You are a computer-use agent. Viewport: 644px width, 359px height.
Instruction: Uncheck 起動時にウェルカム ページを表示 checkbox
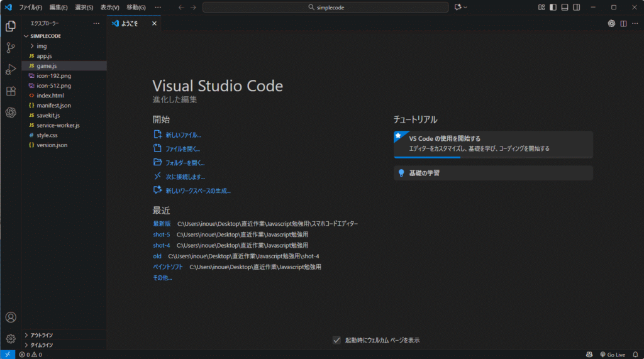[336, 340]
